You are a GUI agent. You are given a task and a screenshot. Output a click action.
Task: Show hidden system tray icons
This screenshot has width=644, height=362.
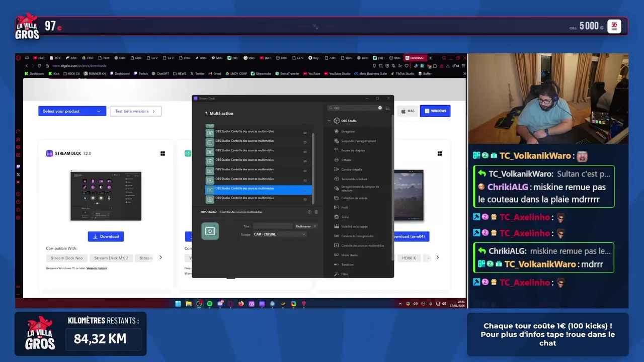[400, 304]
